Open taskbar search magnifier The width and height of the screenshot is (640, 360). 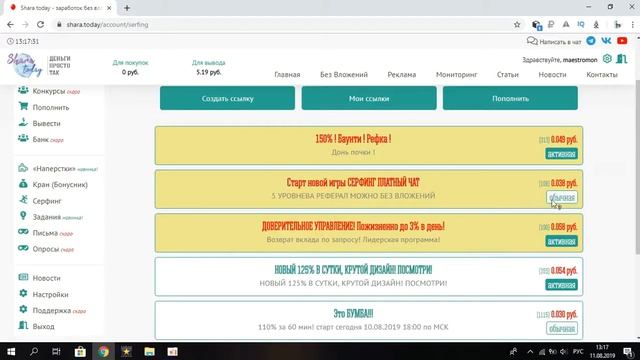(34, 351)
